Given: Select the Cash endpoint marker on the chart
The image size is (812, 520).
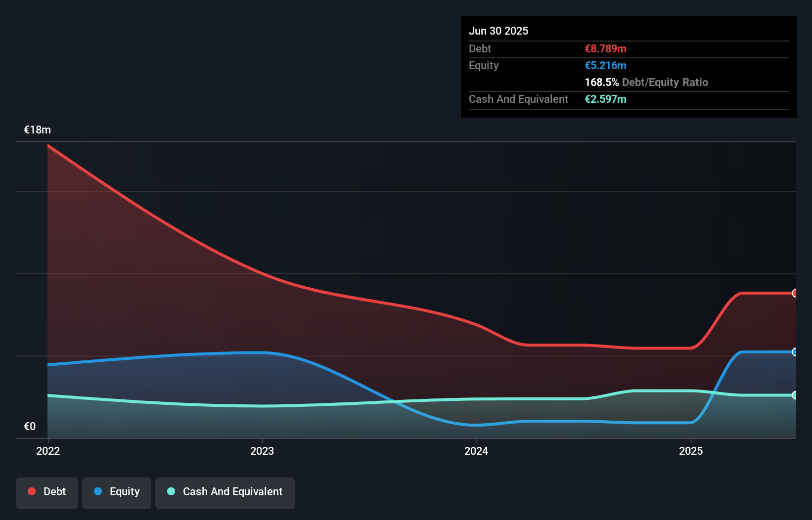Looking at the screenshot, I should 795,395.
